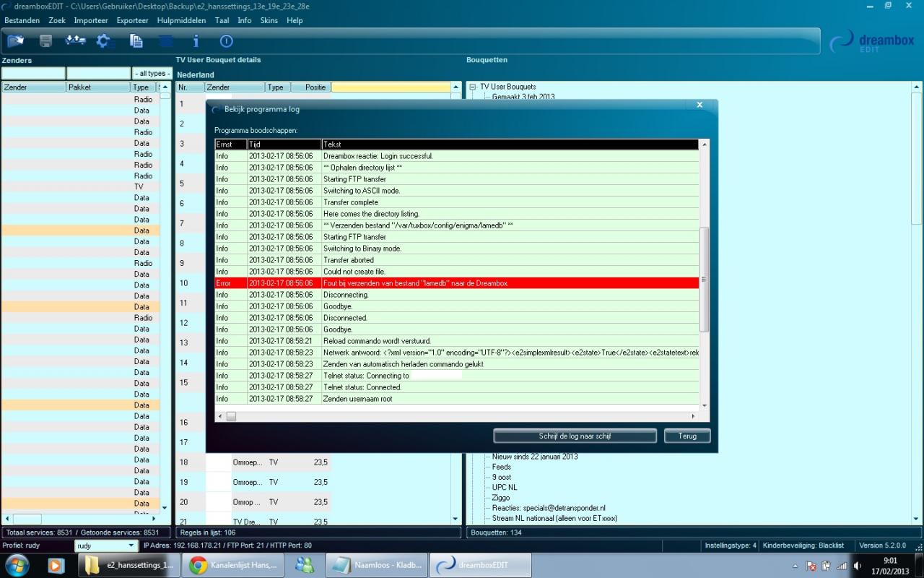Click the Terug button in log dialog
This screenshot has width=924, height=578.
click(x=687, y=436)
